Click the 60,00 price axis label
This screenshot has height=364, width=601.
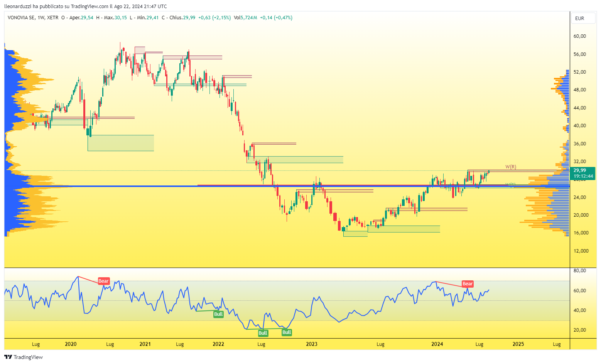click(x=580, y=36)
